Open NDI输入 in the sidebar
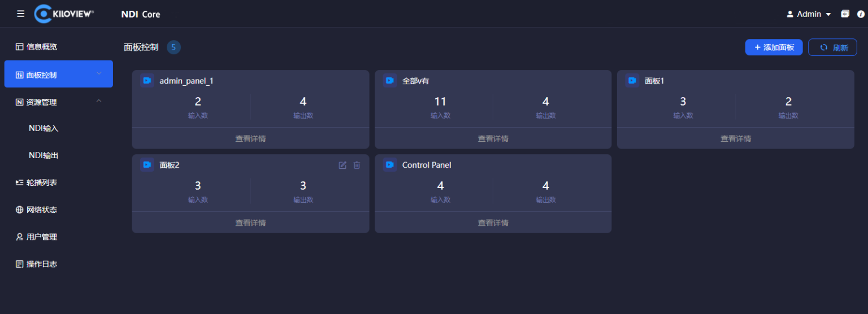Viewport: 868px width, 314px height. tap(44, 128)
